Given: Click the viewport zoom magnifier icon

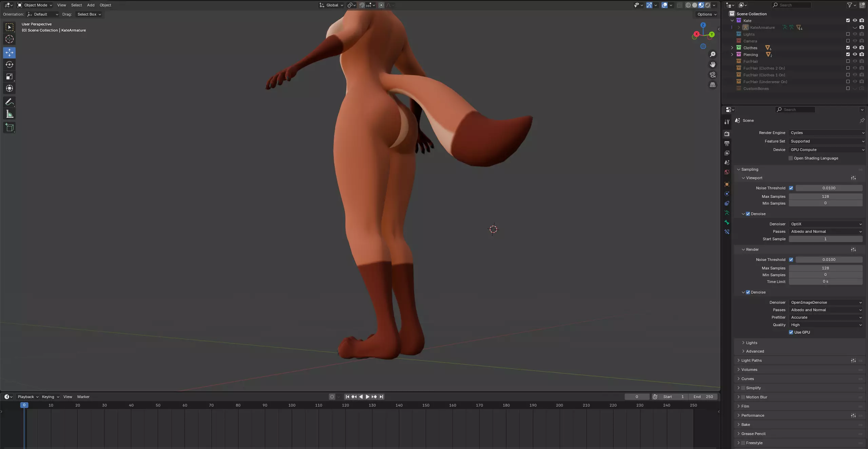Looking at the screenshot, I should (713, 54).
